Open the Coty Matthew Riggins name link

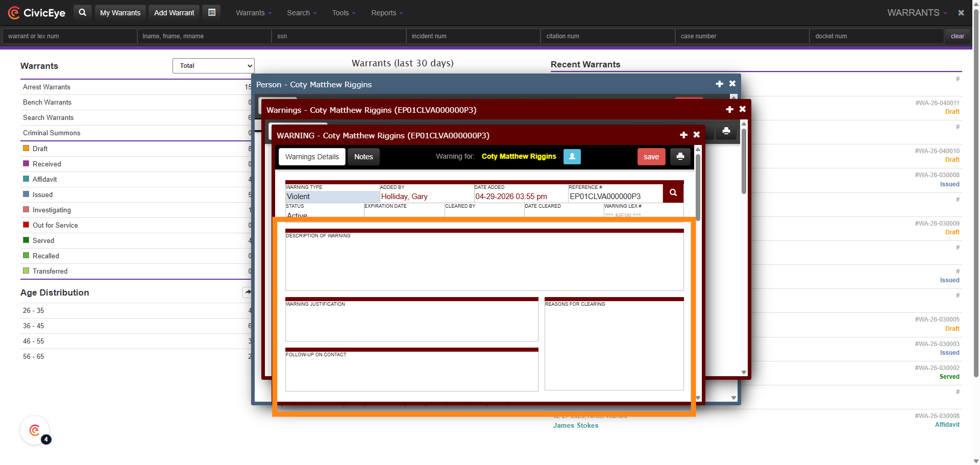(x=519, y=156)
